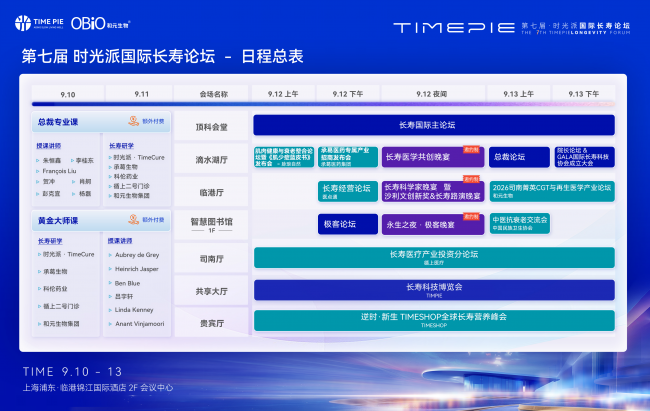
Task: Open the 永生之夜·极客晚宴 session block
Action: [x=433, y=224]
